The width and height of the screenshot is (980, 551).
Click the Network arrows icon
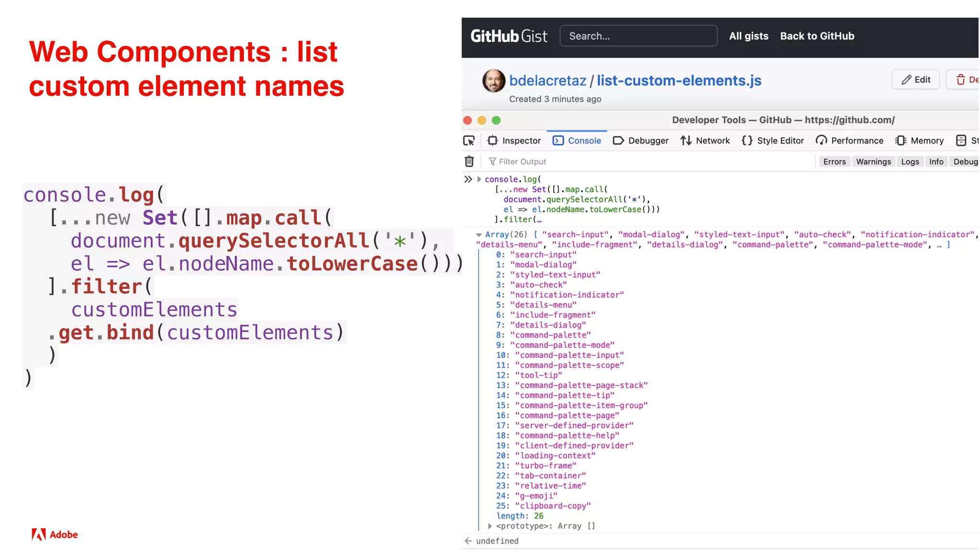click(686, 141)
